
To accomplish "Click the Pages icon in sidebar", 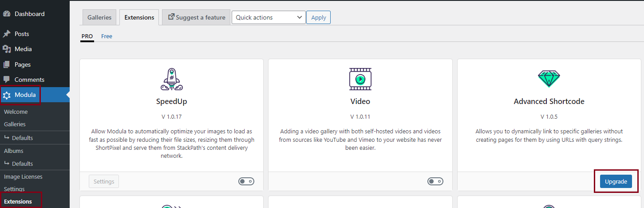I will [x=7, y=64].
